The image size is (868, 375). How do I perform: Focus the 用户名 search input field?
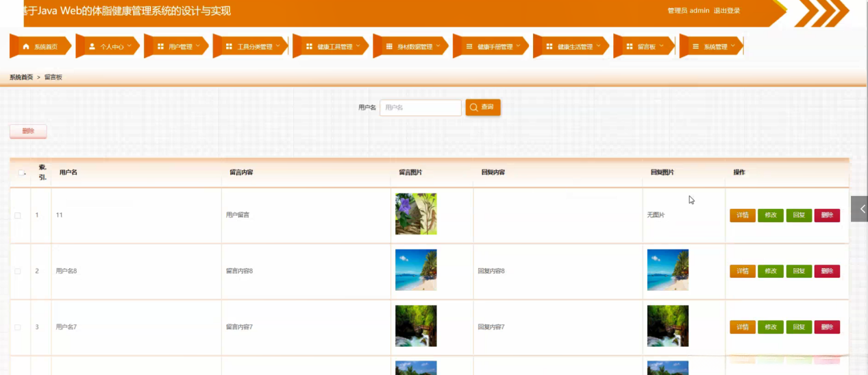pyautogui.click(x=421, y=108)
